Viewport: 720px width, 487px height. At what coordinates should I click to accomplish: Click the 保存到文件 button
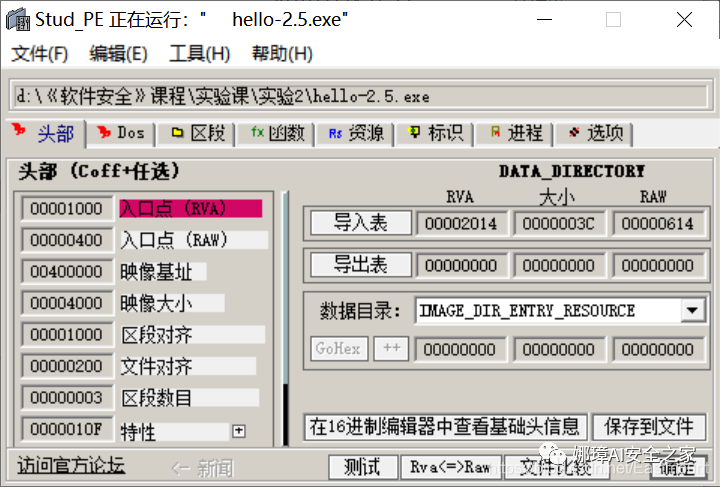[x=649, y=427]
